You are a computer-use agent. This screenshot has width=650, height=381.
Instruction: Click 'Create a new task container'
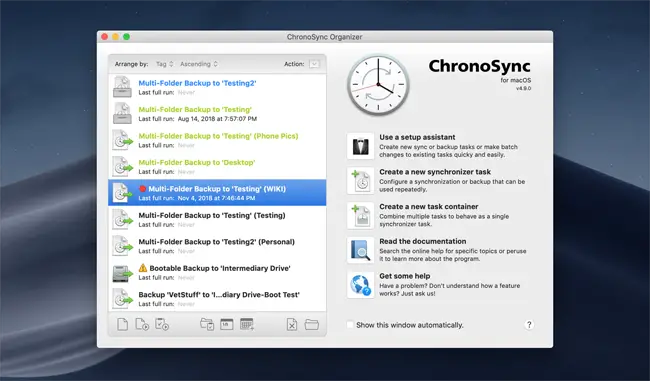[x=429, y=206]
